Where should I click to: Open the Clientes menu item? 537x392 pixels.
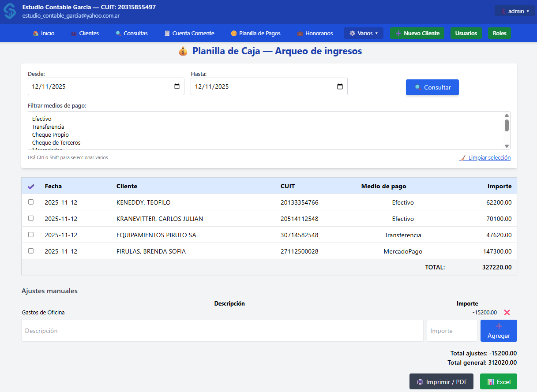85,33
